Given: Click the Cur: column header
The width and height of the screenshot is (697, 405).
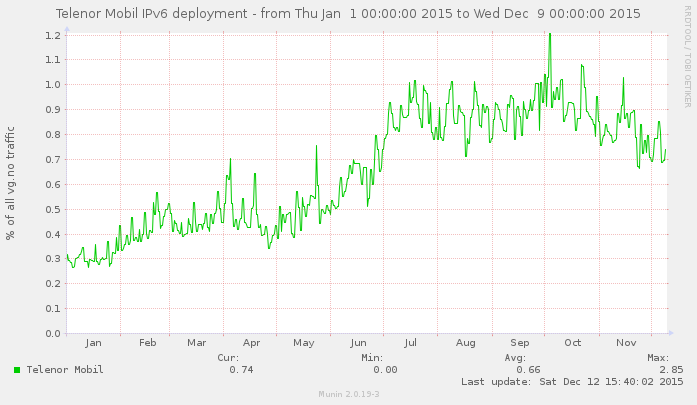Looking at the screenshot, I should [x=228, y=357].
